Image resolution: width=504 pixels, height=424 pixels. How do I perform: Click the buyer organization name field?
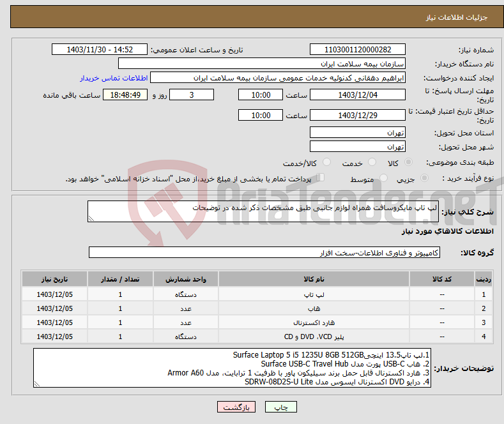(x=262, y=64)
